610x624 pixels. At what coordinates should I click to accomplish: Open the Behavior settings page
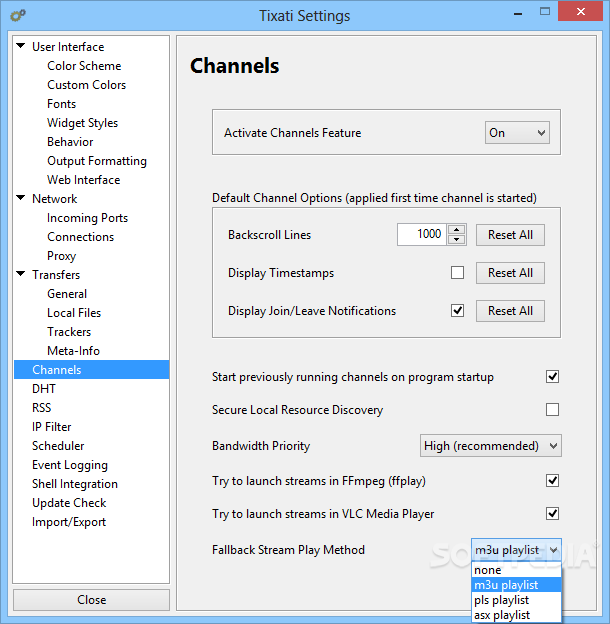70,142
